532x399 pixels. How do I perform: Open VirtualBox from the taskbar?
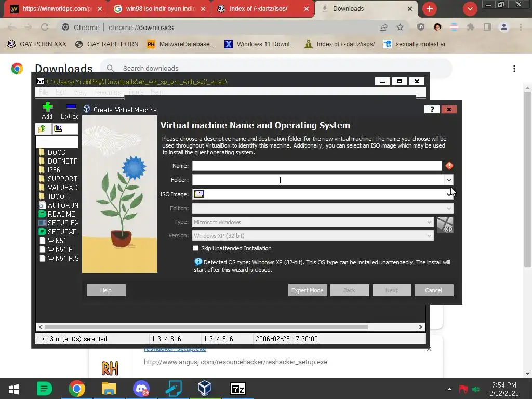click(205, 389)
